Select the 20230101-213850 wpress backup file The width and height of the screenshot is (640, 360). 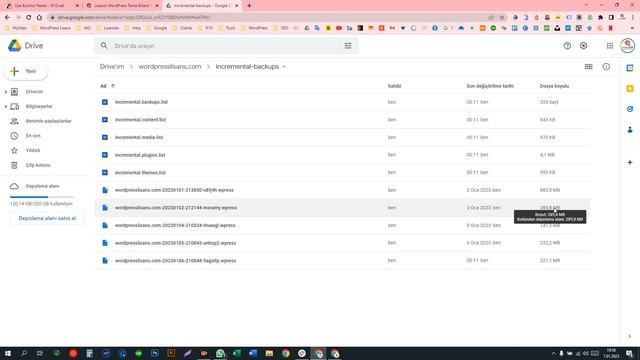343,190
